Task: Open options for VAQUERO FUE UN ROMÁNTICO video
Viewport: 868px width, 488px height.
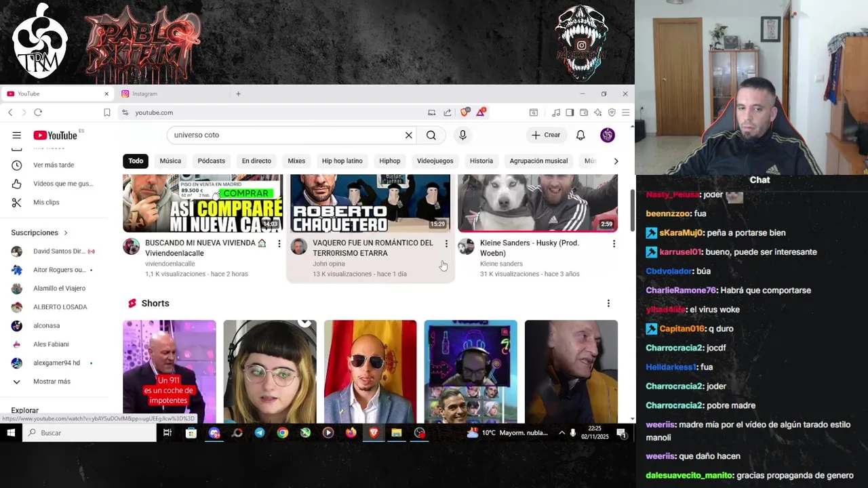Action: coord(446,243)
